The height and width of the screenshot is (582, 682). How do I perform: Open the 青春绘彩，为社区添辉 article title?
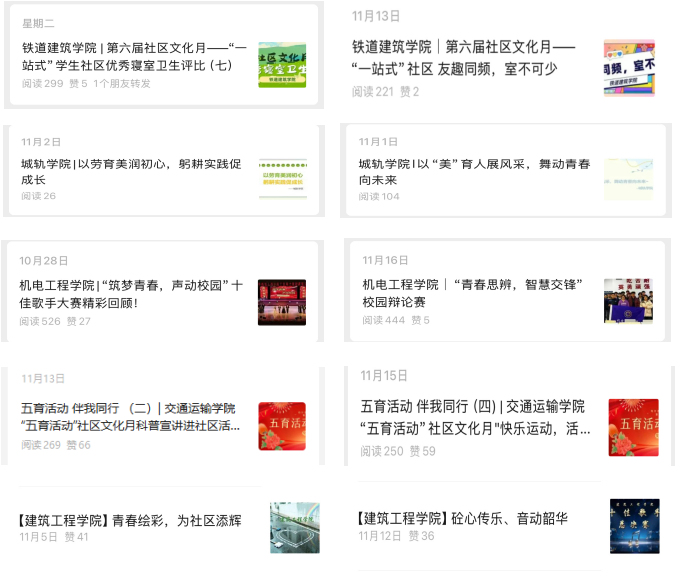[x=130, y=520]
